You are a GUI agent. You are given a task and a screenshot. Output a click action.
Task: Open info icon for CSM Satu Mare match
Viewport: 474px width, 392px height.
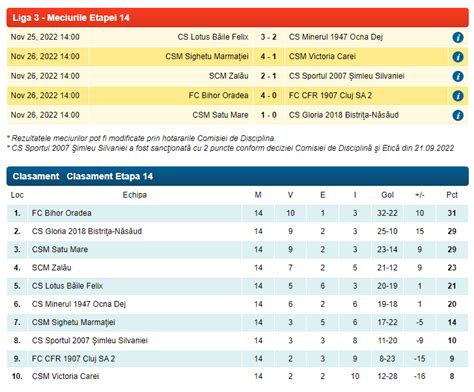click(458, 115)
